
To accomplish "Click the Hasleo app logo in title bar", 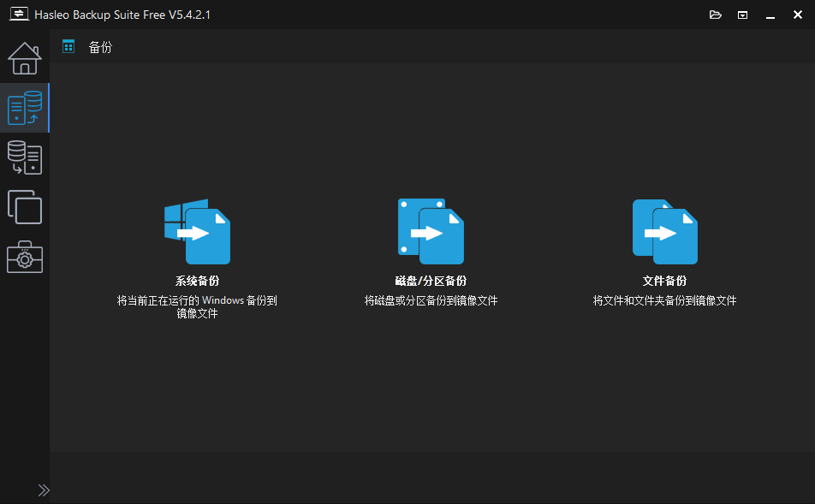I will coord(16,15).
